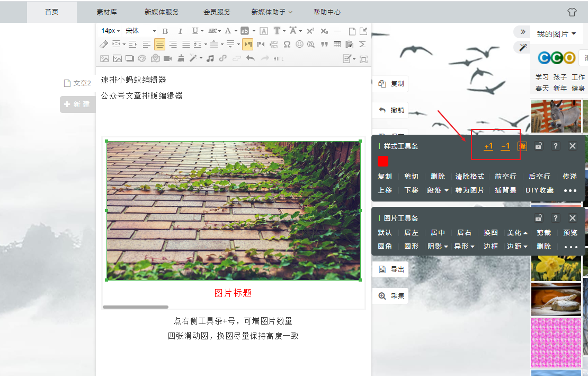588x376 pixels.
Task: Insert formula with sigma icon
Action: pos(362,44)
